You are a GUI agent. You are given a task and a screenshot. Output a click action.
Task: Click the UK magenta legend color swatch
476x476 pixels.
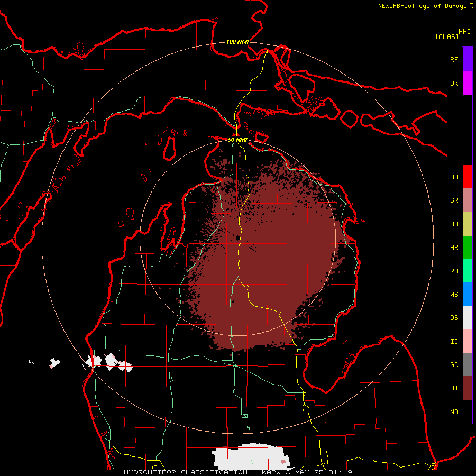(x=467, y=83)
